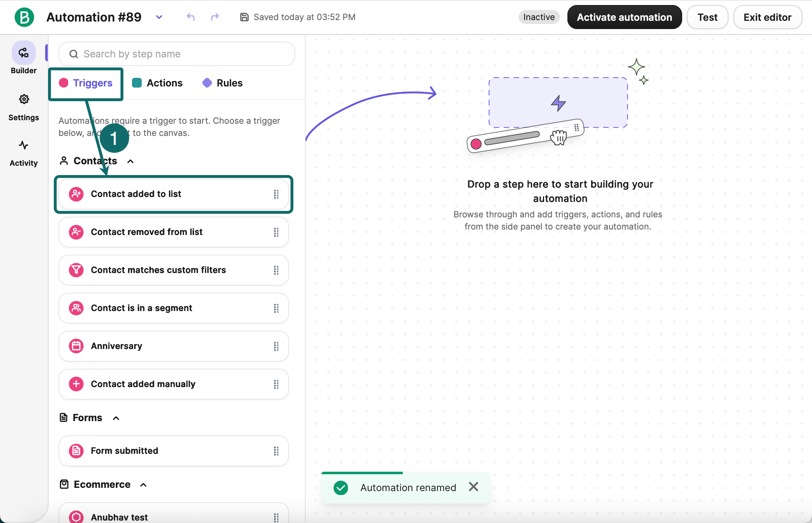
Task: Click drag handle on Form submitted
Action: (276, 451)
